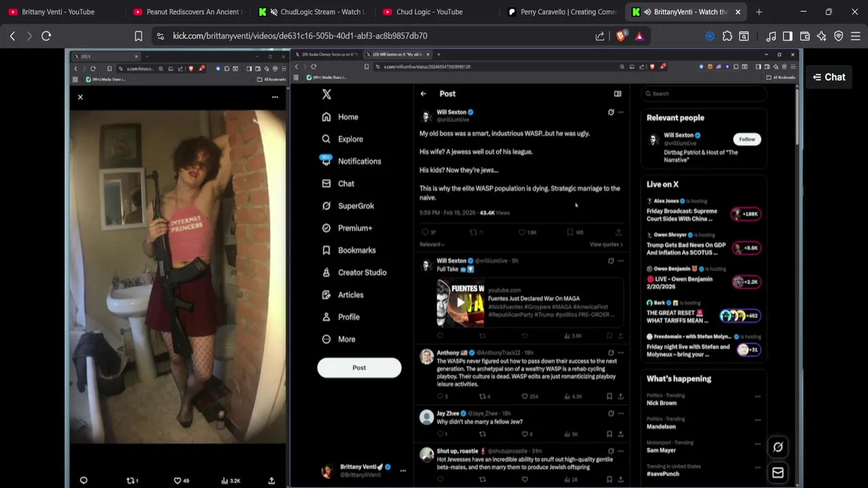Click the reload page icon
This screenshot has width=868, height=488.
[x=46, y=36]
